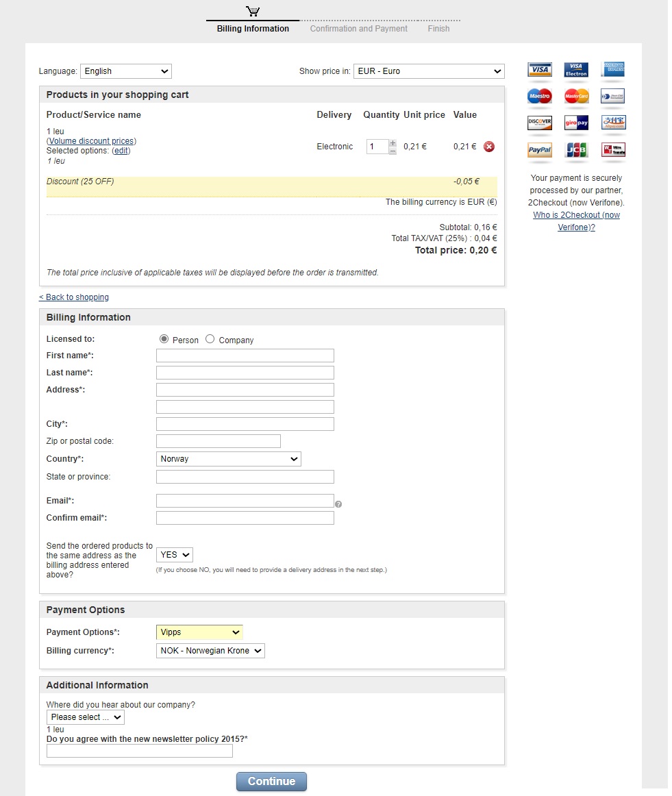672x796 pixels.
Task: Select the MasterCard payment icon
Action: [x=575, y=97]
